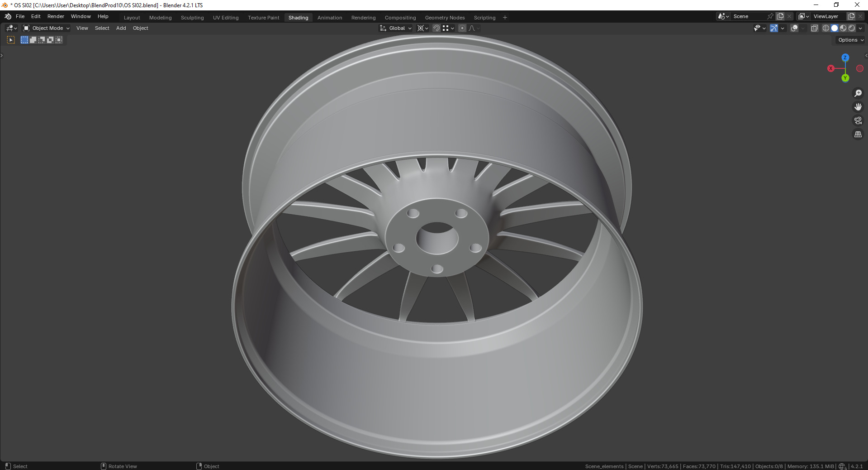868x470 pixels.
Task: Click the ViewLayer name field
Action: (829, 16)
